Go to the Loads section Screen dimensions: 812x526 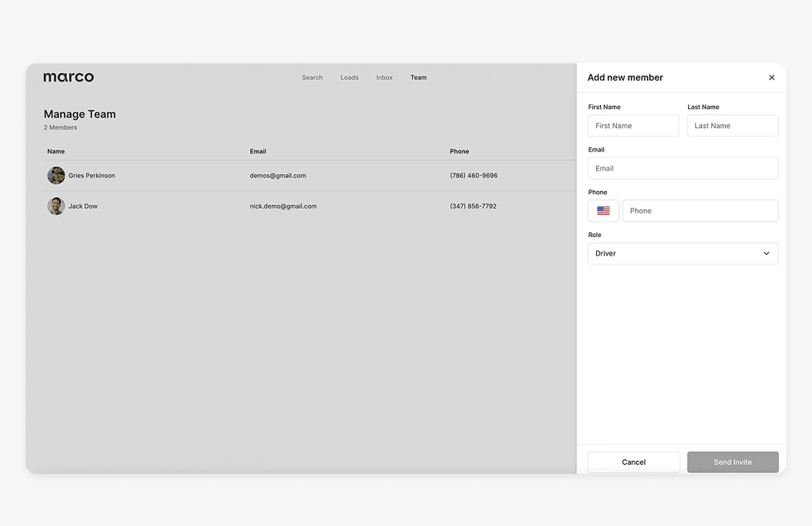349,78
